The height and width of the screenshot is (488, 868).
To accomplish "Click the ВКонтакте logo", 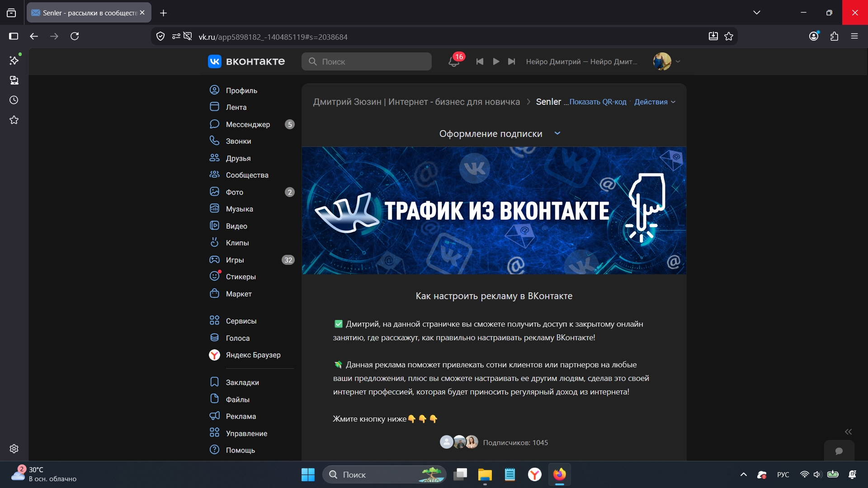I will click(246, 61).
